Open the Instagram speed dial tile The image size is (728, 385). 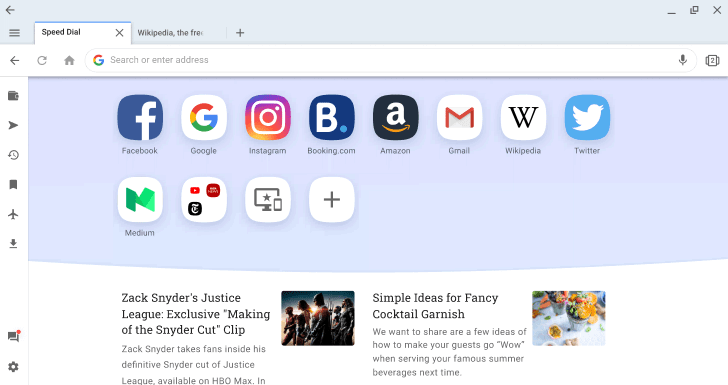click(268, 117)
